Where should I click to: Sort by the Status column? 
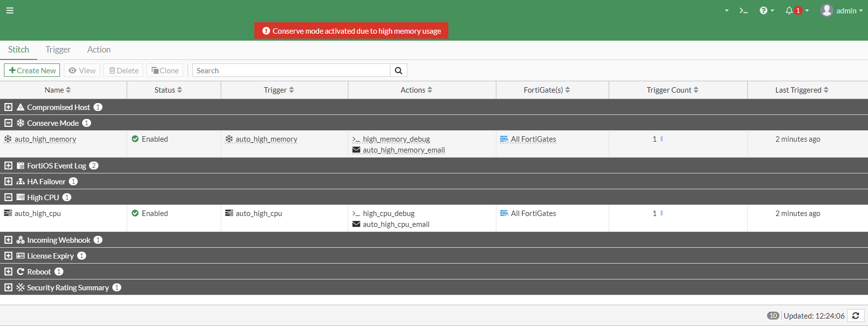pyautogui.click(x=168, y=90)
